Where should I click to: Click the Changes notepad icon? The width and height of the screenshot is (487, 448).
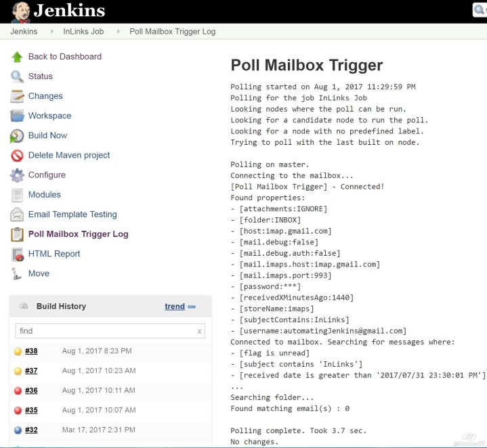tap(17, 96)
